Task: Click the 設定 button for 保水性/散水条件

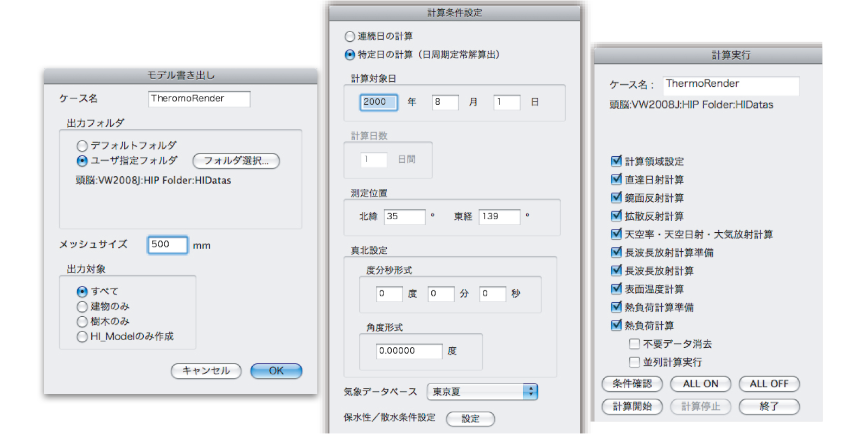Action: point(470,419)
